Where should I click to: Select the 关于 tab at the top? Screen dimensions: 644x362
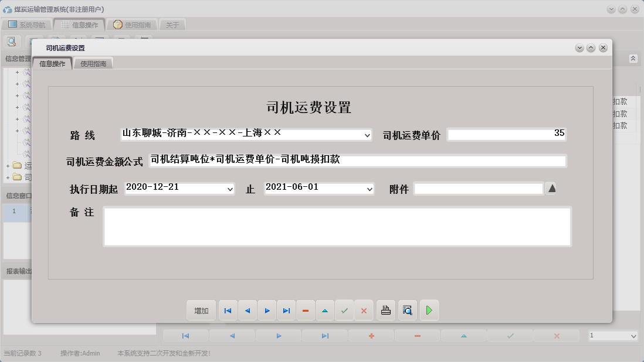coord(172,25)
